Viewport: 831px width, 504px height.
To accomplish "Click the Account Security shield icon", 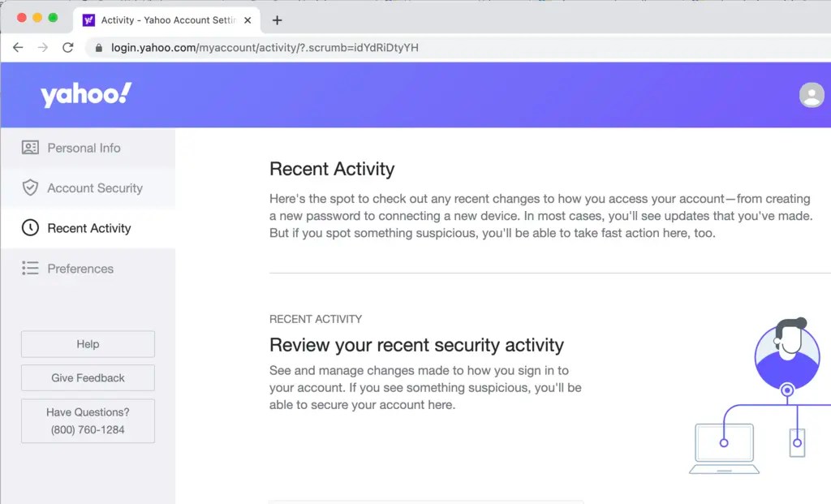I will point(30,187).
